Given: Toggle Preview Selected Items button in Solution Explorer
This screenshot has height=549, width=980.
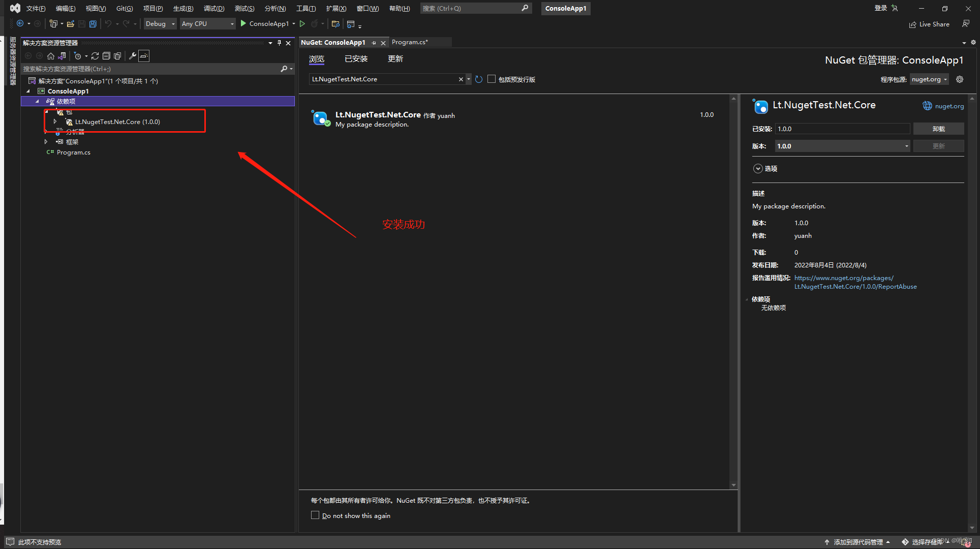Looking at the screenshot, I should pyautogui.click(x=144, y=56).
